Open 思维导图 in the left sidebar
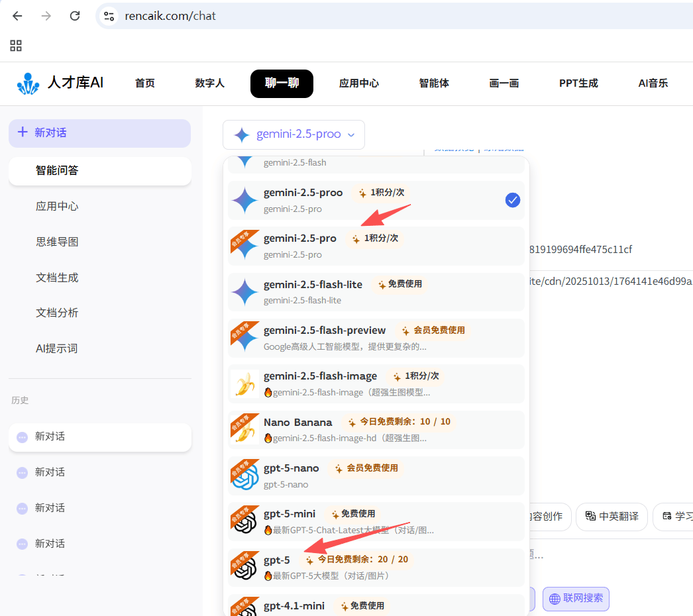This screenshot has width=693, height=616. pyautogui.click(x=57, y=242)
